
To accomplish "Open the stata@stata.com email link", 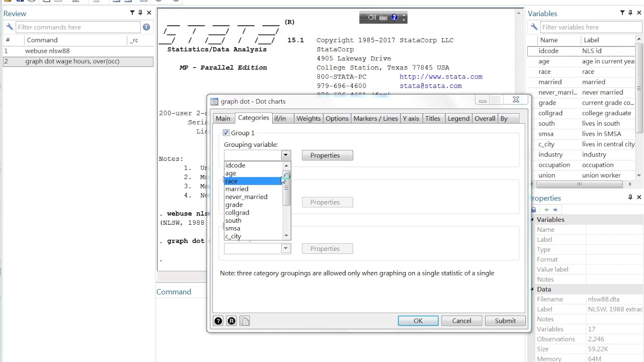I will pos(431,86).
